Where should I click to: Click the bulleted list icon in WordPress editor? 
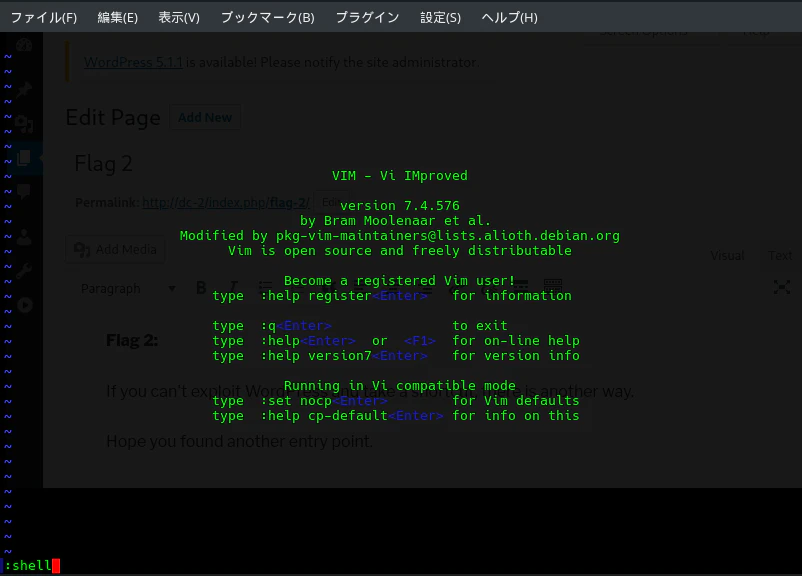pos(265,287)
